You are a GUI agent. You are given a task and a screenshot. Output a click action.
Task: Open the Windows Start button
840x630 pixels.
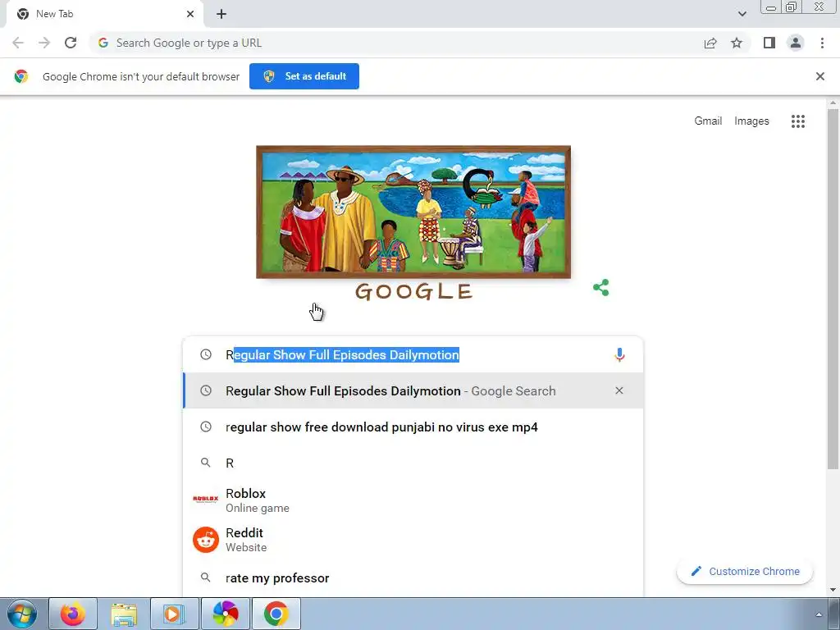(22, 614)
